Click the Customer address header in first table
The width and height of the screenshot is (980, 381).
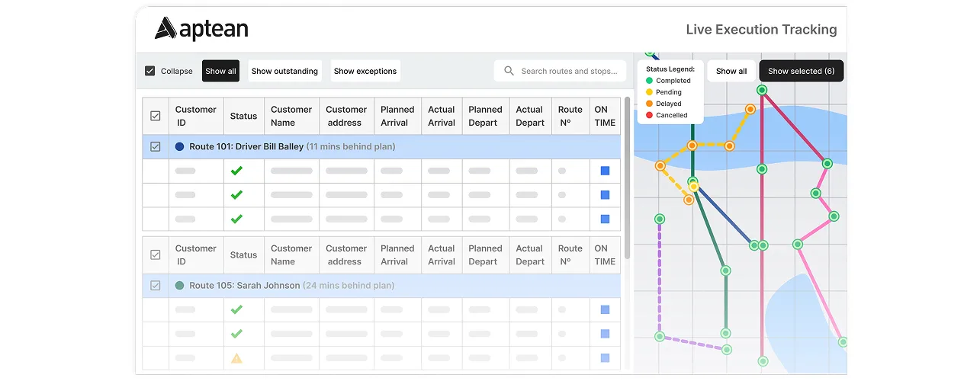point(346,116)
